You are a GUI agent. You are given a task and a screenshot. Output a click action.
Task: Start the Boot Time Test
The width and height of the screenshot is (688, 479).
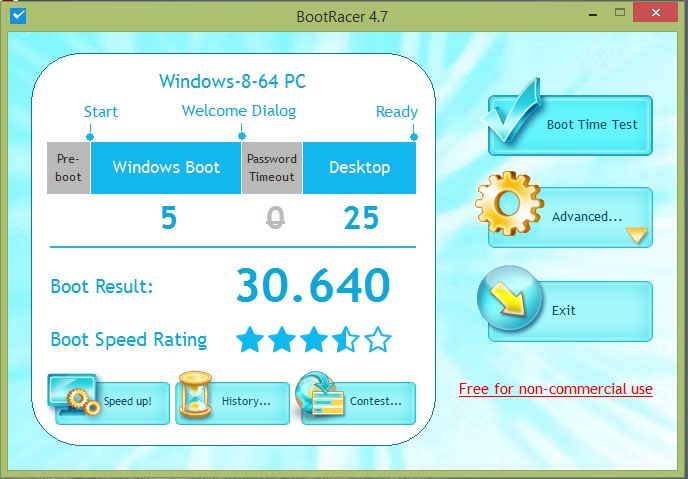(570, 125)
